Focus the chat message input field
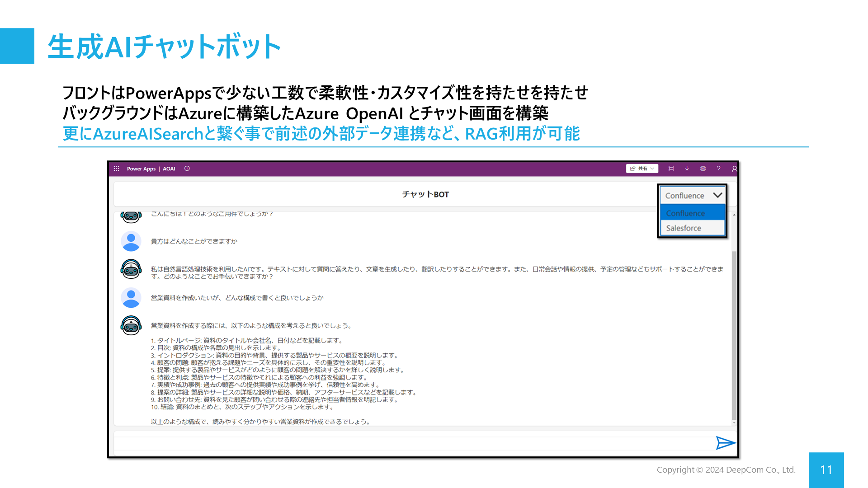The image size is (868, 488). (414, 443)
